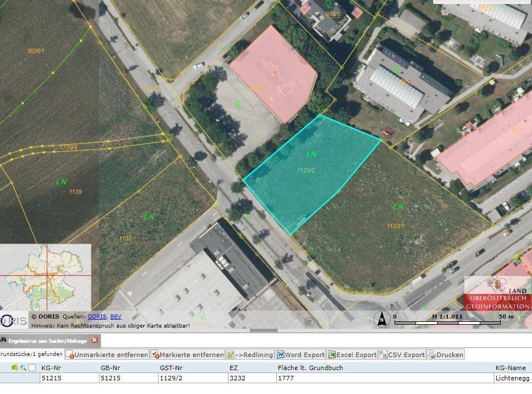Open the DORIS source link

tap(97, 317)
